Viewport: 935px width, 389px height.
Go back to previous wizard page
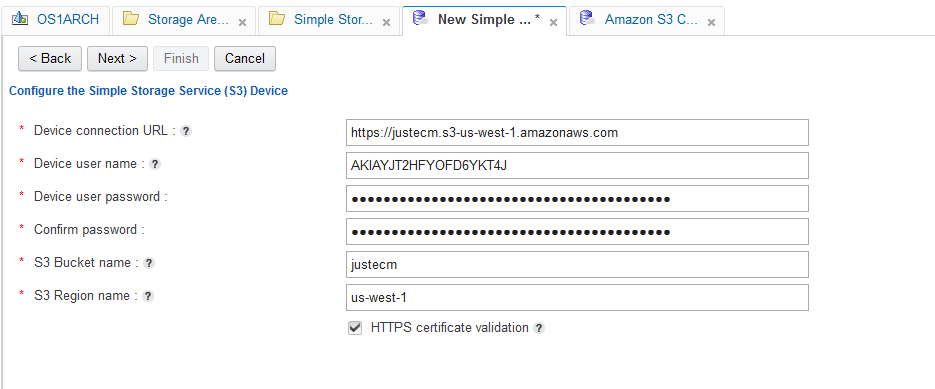(x=50, y=58)
